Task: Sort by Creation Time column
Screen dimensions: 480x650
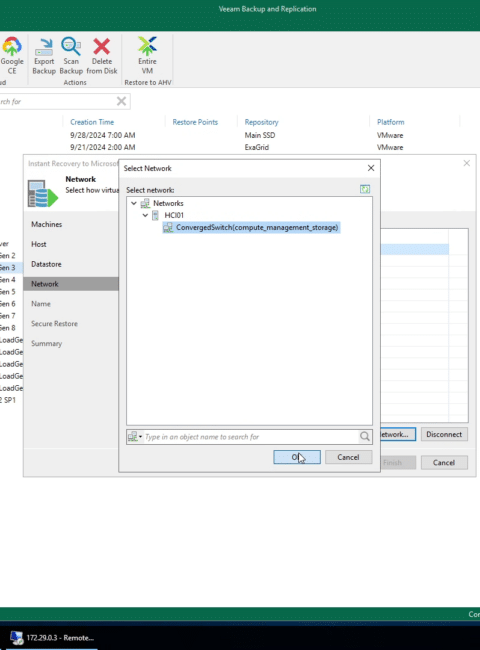Action: click(92, 122)
